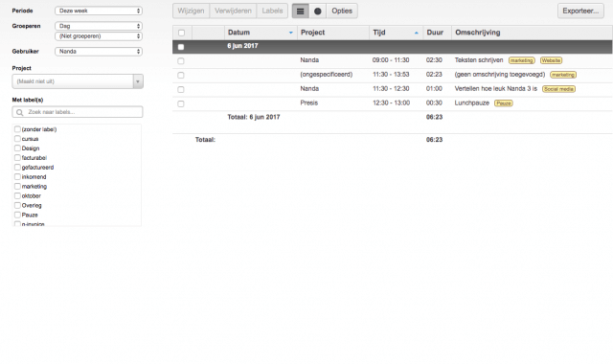Tick the Overleg label filter
Image resolution: width=613 pixels, height=364 pixels.
click(x=17, y=205)
